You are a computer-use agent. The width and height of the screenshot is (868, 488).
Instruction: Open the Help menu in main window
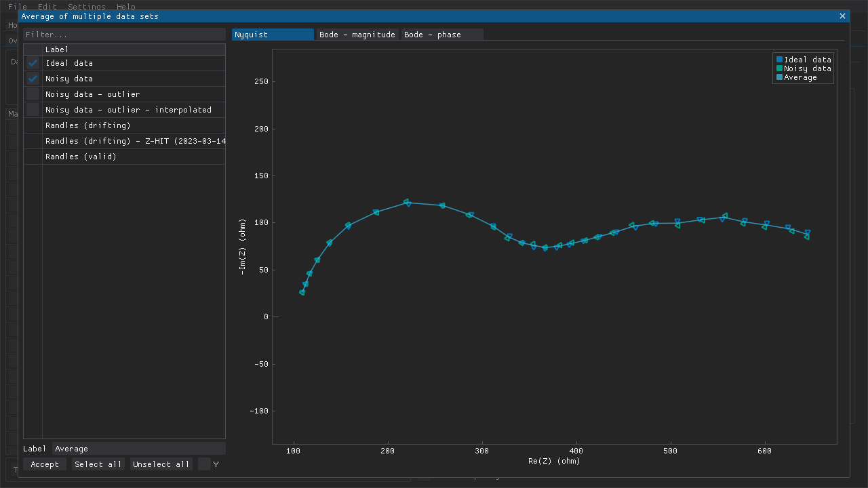(126, 6)
